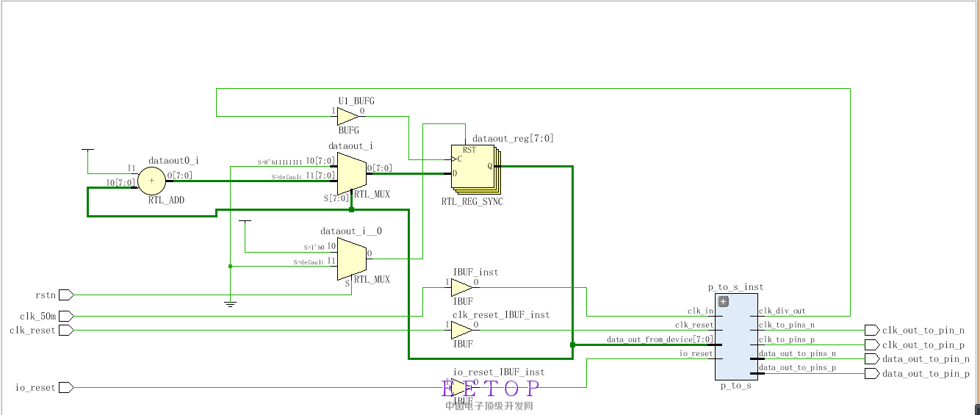The width and height of the screenshot is (980, 415).
Task: Select the clk_out_to_pin_n output port symbol
Action: [872, 331]
